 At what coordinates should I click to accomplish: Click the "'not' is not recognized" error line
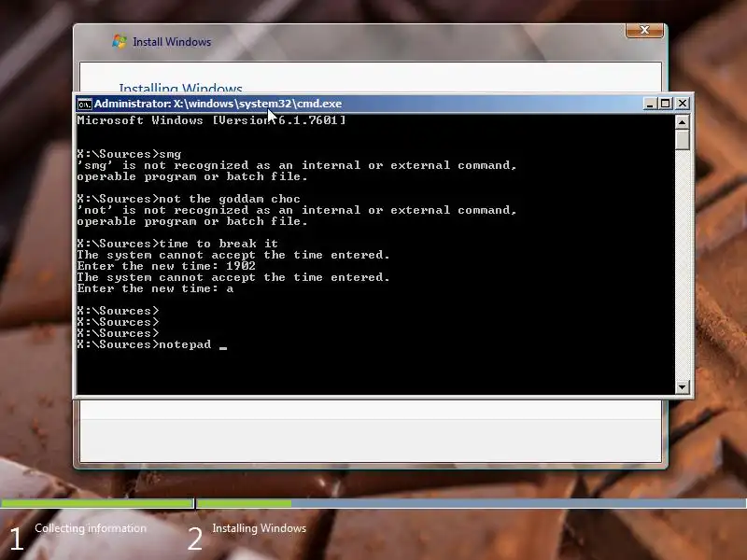click(297, 210)
